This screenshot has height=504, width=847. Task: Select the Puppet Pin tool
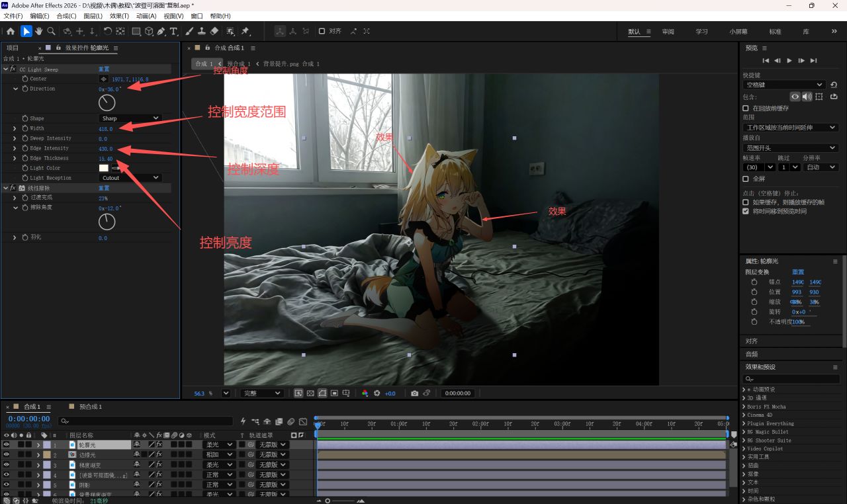click(245, 31)
